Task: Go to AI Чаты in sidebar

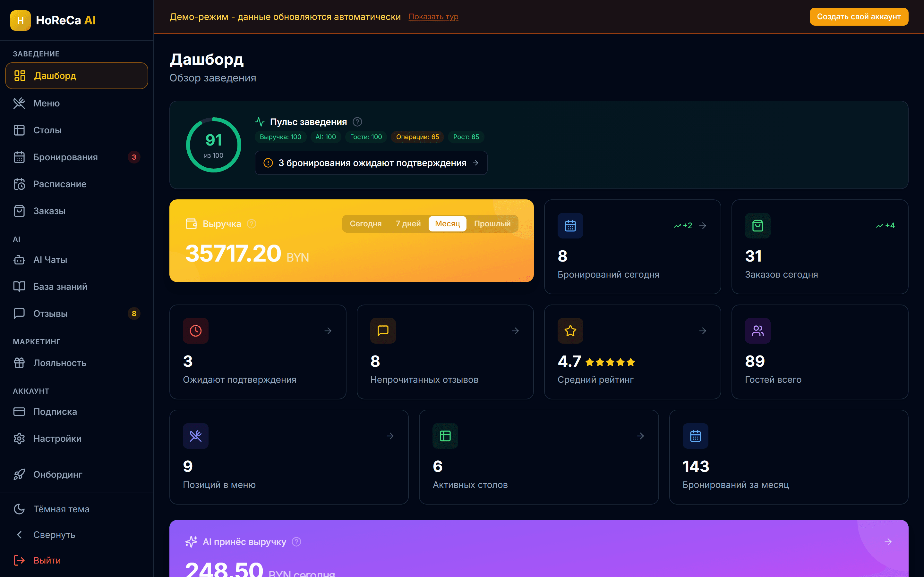Action: [x=50, y=260]
